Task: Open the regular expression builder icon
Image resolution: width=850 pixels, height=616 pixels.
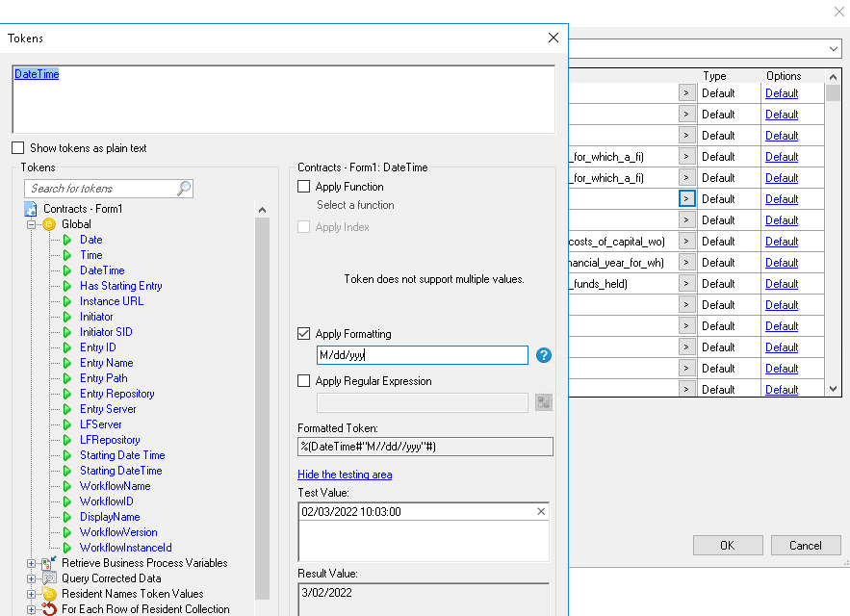Action: (x=543, y=402)
